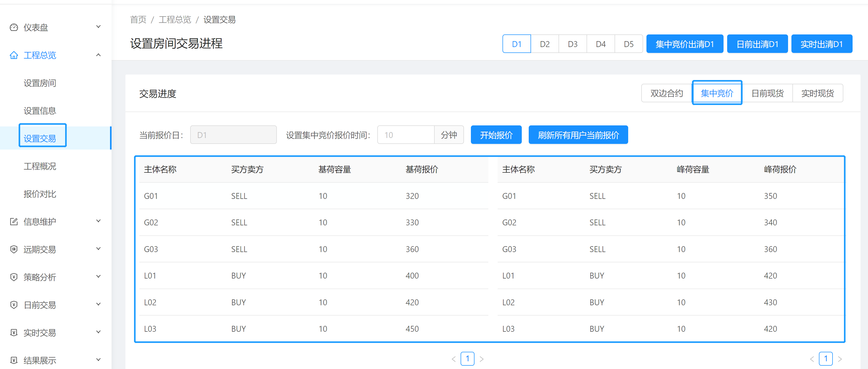Expand the 结果展示 menu chevron

pyautogui.click(x=98, y=359)
